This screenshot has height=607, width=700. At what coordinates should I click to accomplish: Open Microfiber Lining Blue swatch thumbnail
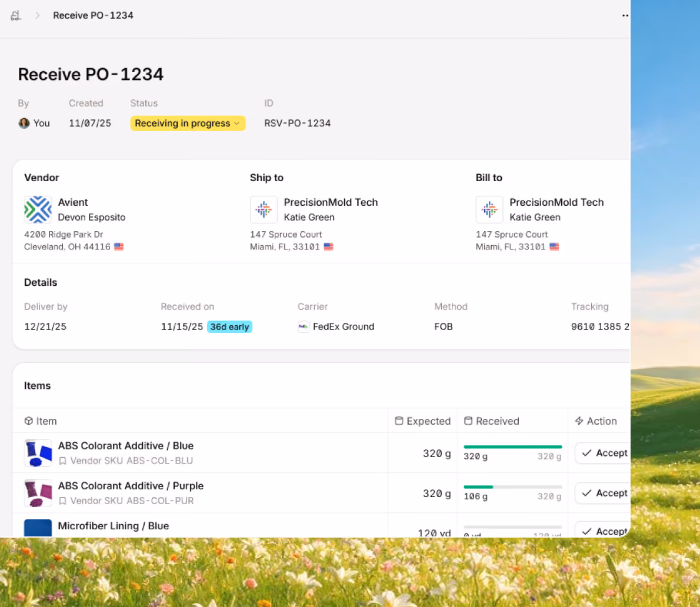[x=38, y=528]
